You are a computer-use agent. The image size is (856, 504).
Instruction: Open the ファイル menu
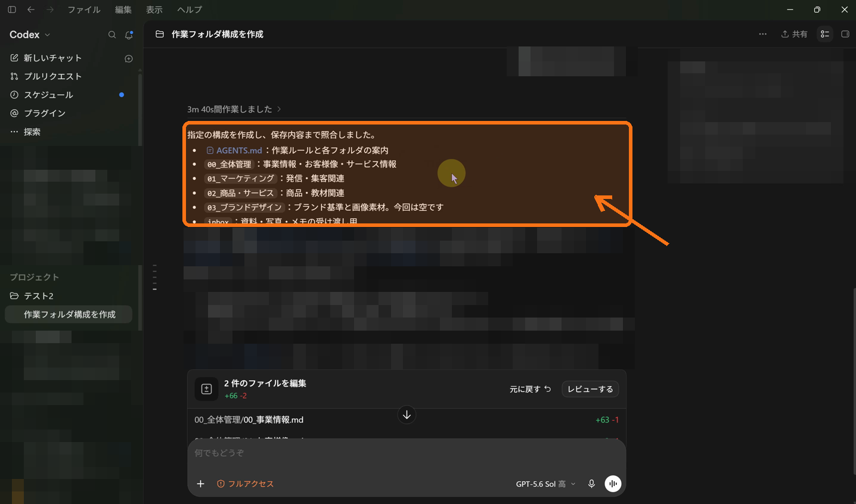pos(84,10)
